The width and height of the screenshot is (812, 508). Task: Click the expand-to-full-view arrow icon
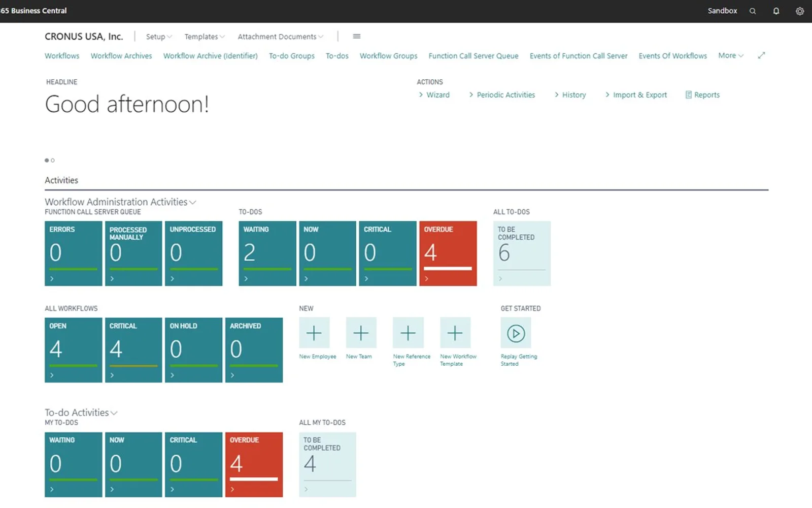pyautogui.click(x=761, y=55)
